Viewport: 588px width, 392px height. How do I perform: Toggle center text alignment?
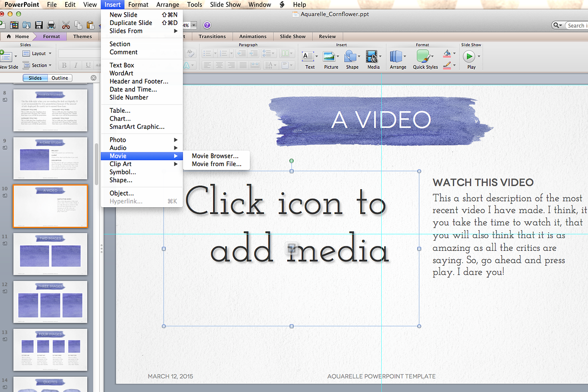219,65
